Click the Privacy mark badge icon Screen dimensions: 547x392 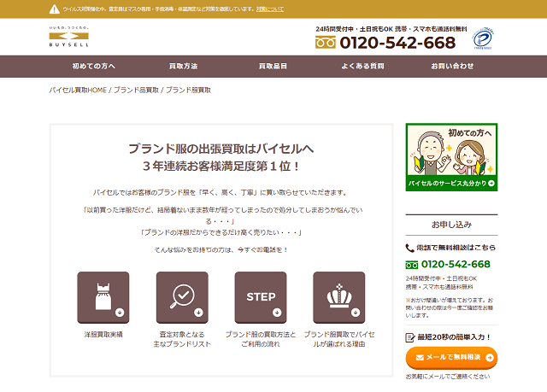coord(483,38)
